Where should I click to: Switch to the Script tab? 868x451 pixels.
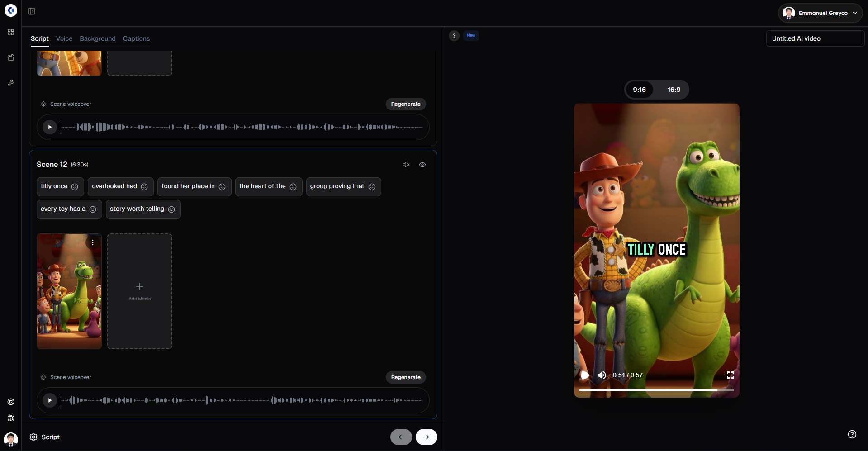tap(40, 39)
